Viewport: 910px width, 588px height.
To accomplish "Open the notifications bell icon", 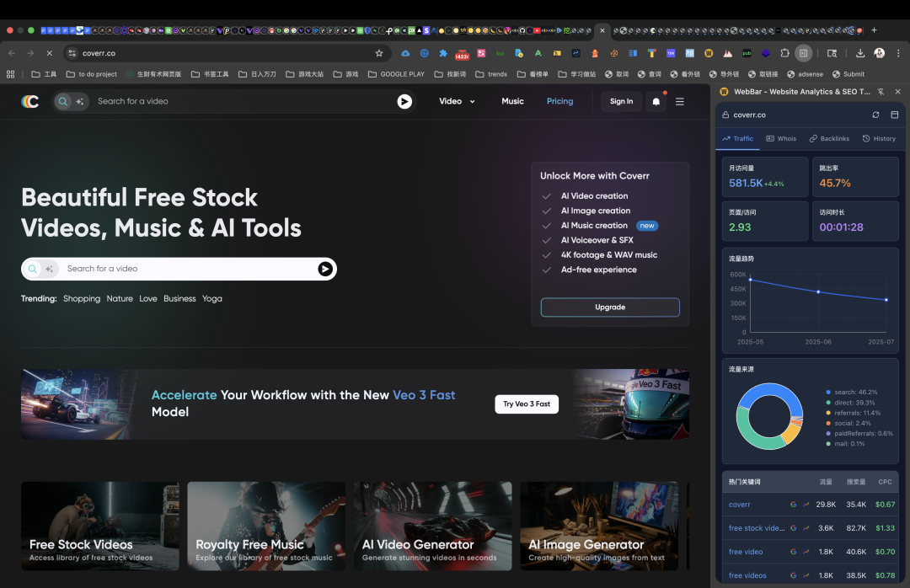I will coord(656,102).
